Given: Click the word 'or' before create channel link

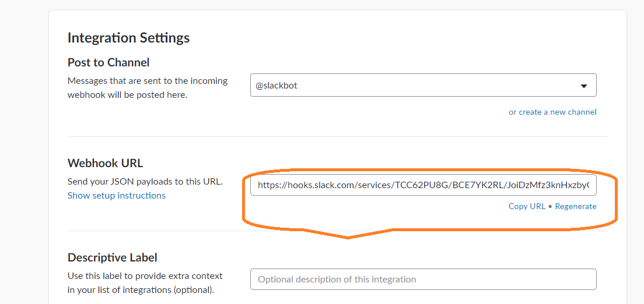Looking at the screenshot, I should tap(513, 112).
